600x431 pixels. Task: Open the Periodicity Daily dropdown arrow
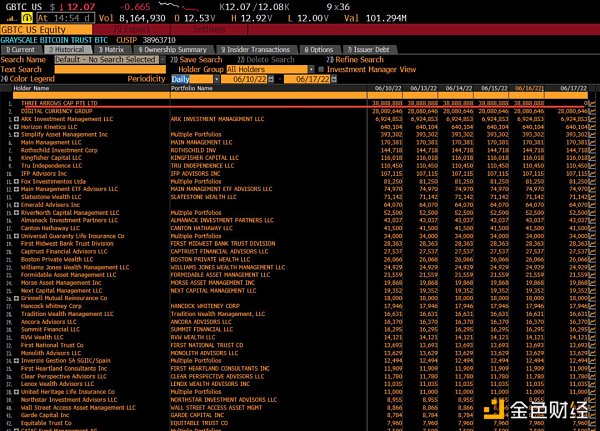point(217,79)
